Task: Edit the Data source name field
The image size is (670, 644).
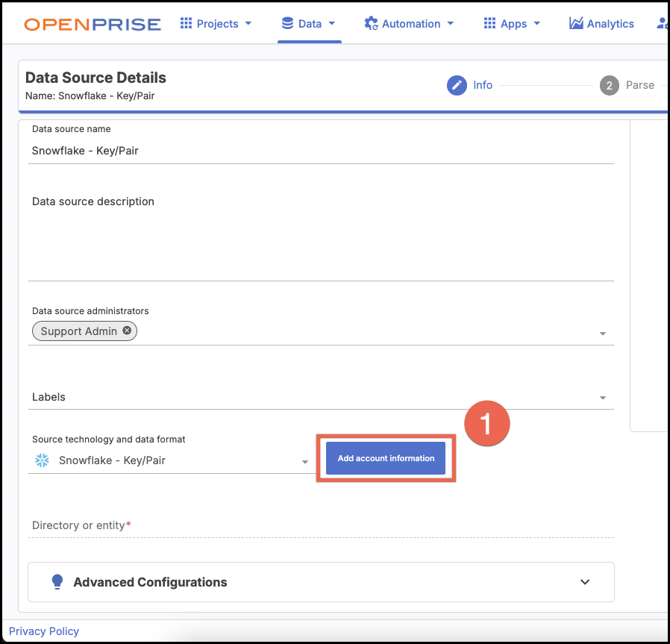Action: (321, 151)
